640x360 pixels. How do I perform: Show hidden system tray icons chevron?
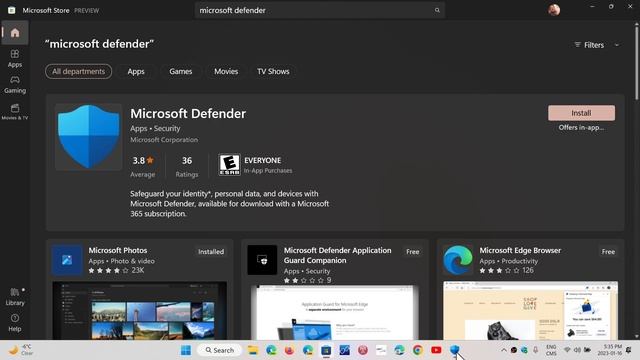504,350
